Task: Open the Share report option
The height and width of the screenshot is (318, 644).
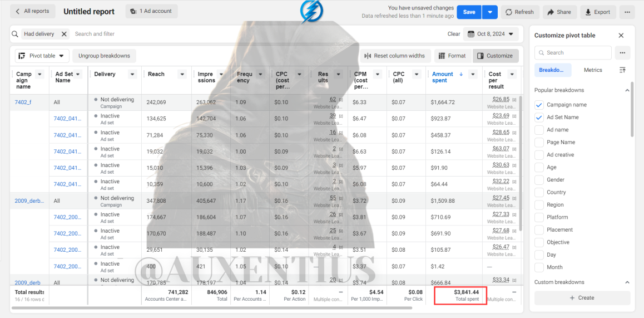Action: point(559,12)
